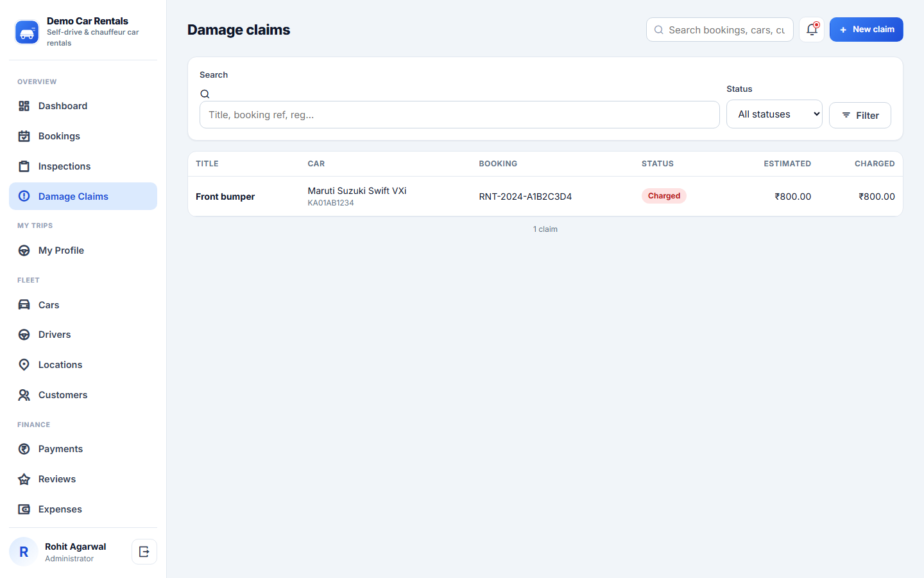The image size is (924, 578).
Task: Click the Reviews star icon
Action: pos(24,479)
